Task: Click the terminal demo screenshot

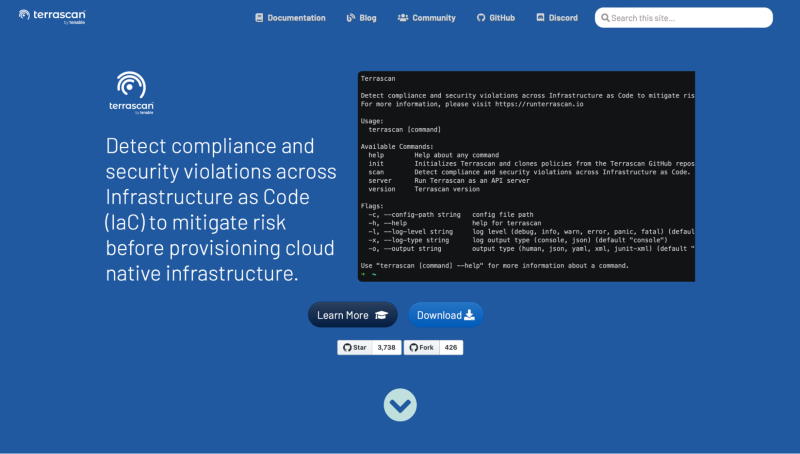Action: pyautogui.click(x=527, y=176)
